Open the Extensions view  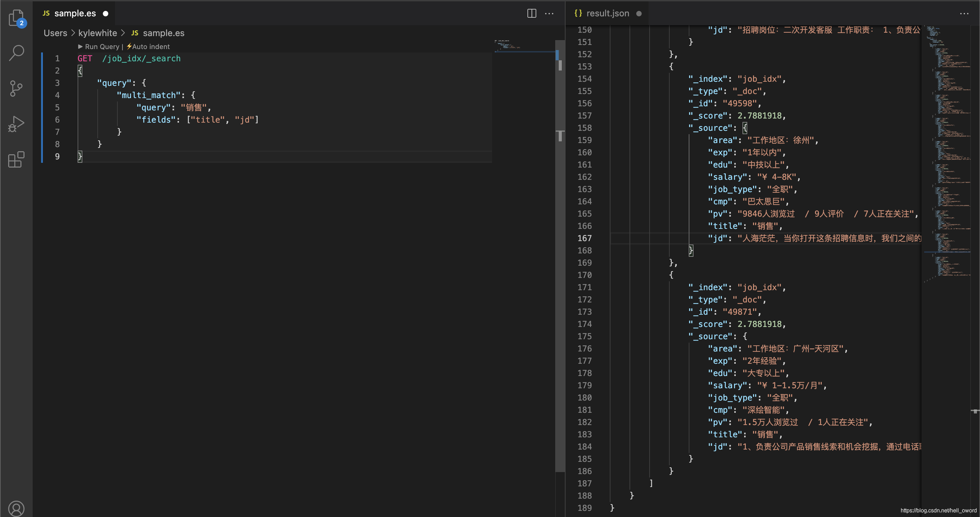click(x=16, y=159)
